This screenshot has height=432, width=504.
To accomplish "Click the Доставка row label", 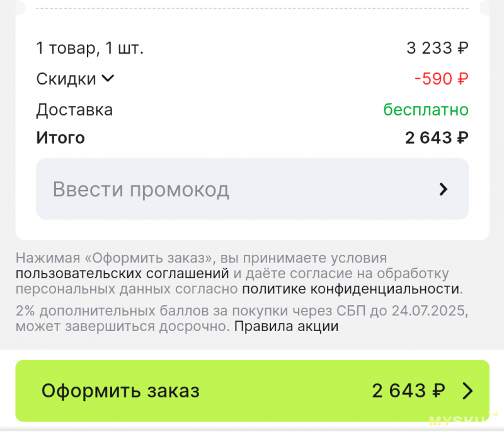I will click(74, 110).
